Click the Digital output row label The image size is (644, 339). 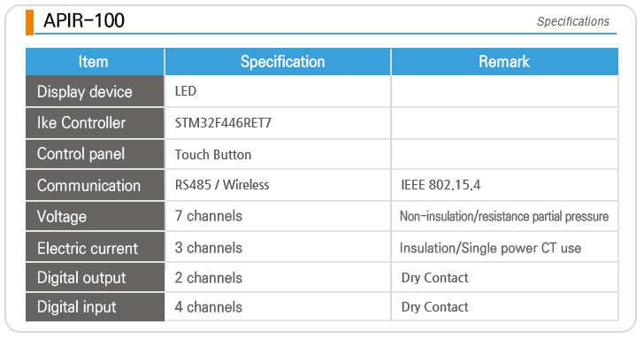coord(95,278)
